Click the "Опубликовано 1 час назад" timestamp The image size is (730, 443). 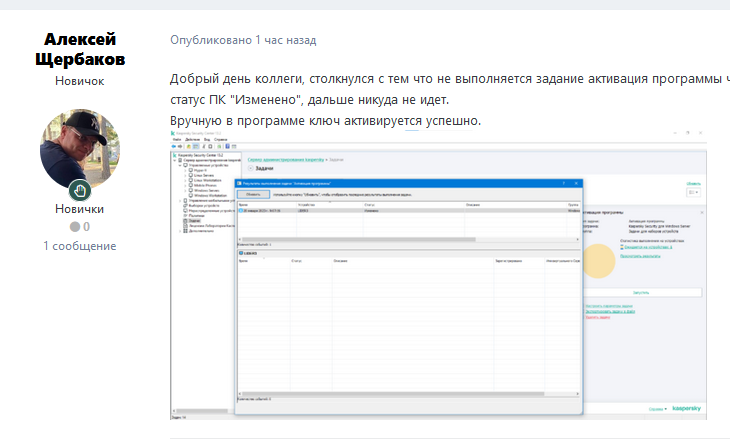pyautogui.click(x=243, y=40)
